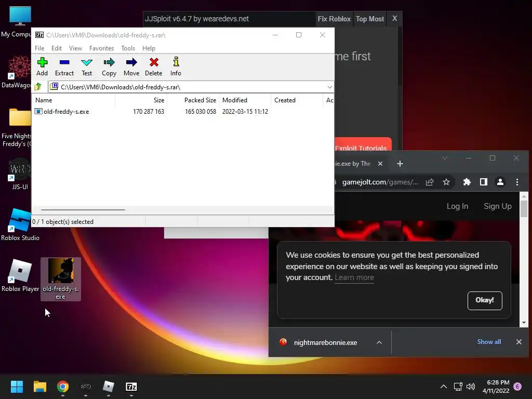Toggle Top Most in JJSploit window
The height and width of the screenshot is (399, 532).
[x=370, y=19]
